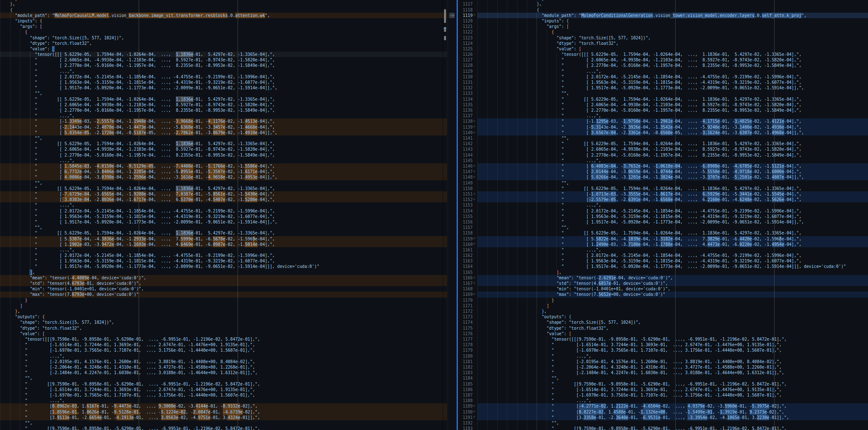This screenshot has width=868, height=430.
Task: Click the apply-change arrow icon between diff panes
Action: coord(452,16)
